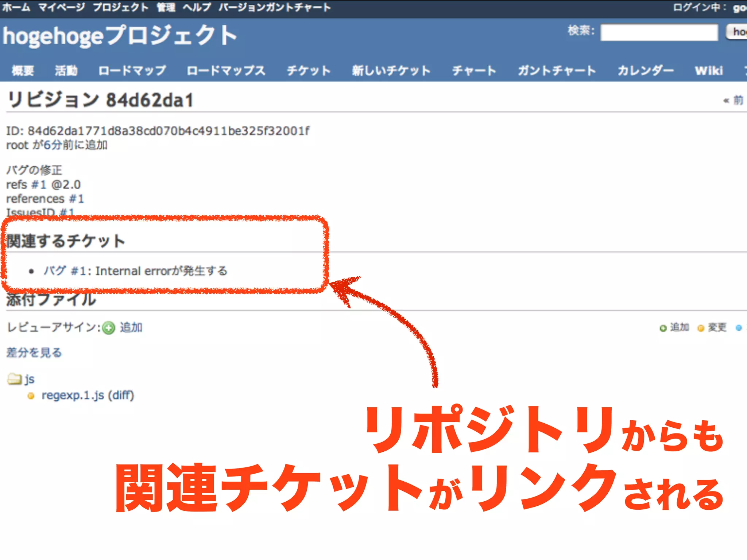Viewport: 747px width, 560px height.
Task: Open バージョンガントチャート in top menu
Action: coord(275,7)
